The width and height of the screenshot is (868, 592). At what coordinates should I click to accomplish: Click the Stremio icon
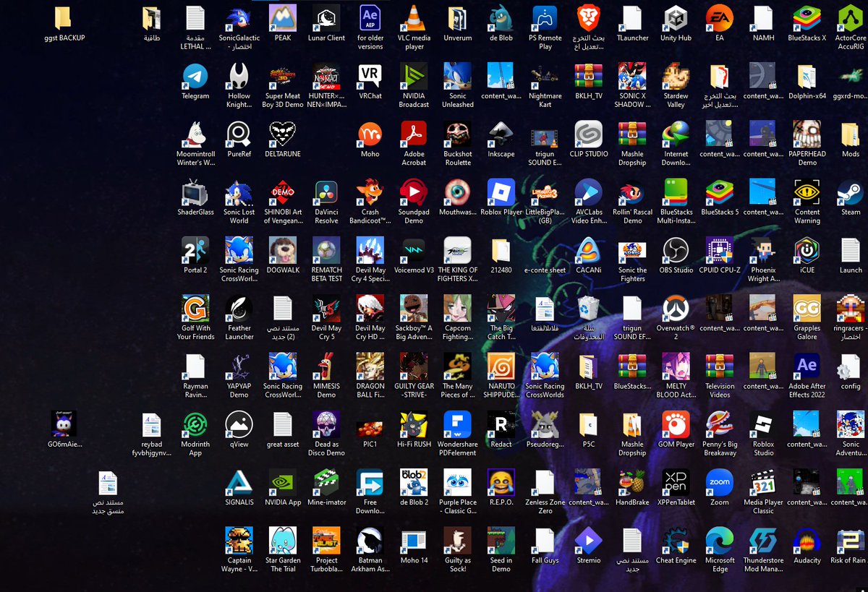click(588, 540)
